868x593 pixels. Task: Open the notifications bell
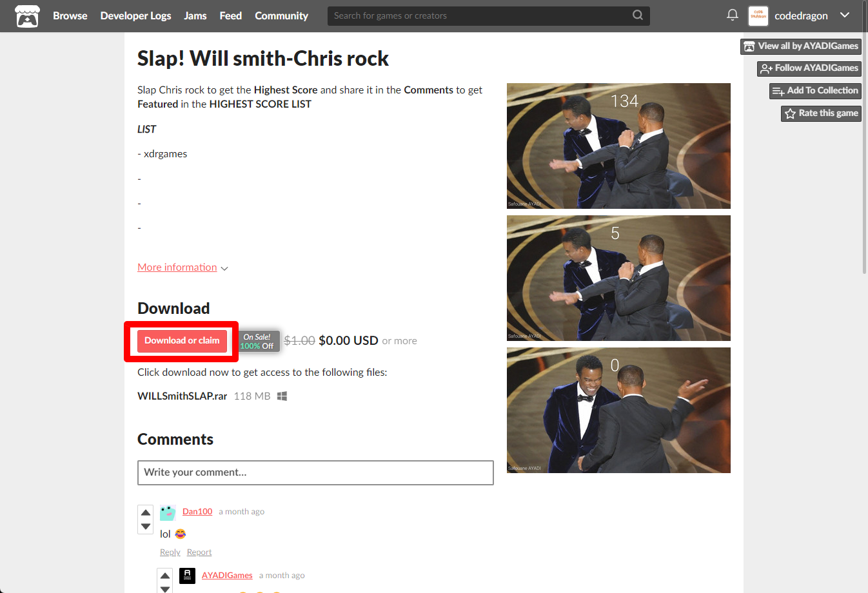pos(732,15)
